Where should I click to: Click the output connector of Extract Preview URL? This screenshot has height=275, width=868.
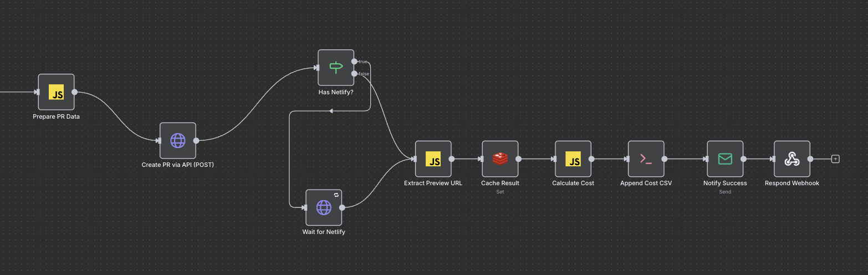tap(452, 159)
